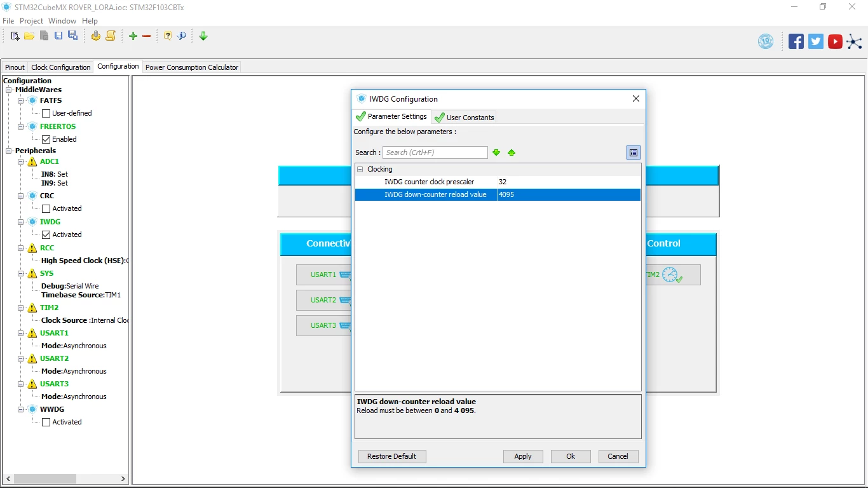Viewport: 868px width, 488px height.
Task: Click the ADC1 warning icon in tree
Action: click(x=32, y=162)
